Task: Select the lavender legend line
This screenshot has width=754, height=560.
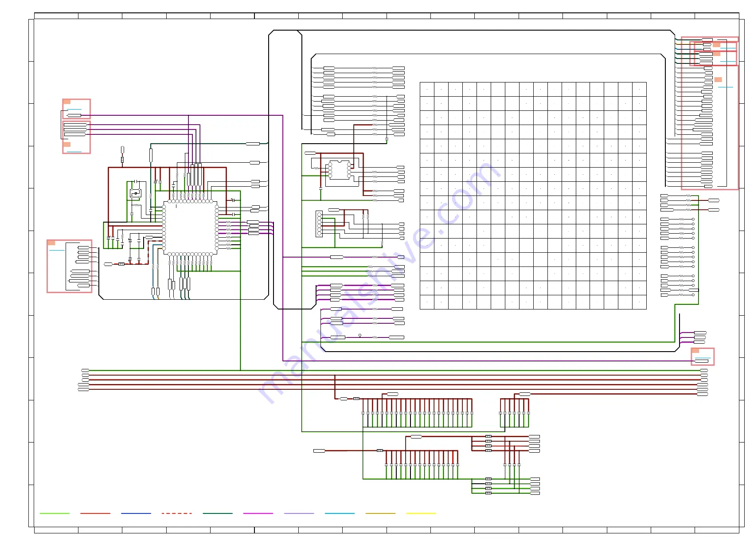Action: coord(299,513)
